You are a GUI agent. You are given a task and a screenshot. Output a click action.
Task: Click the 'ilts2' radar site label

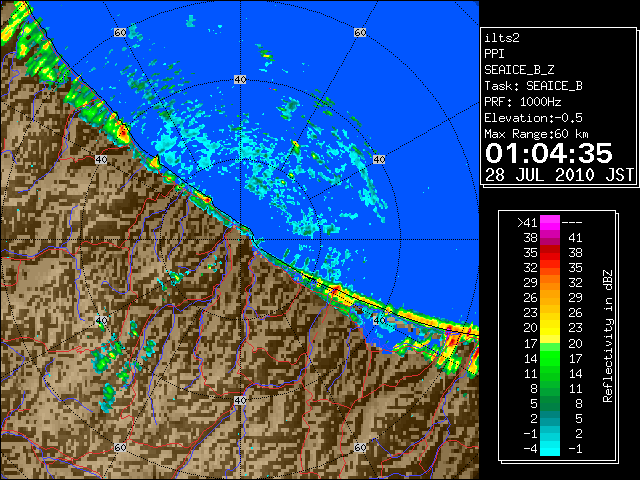[x=502, y=38]
